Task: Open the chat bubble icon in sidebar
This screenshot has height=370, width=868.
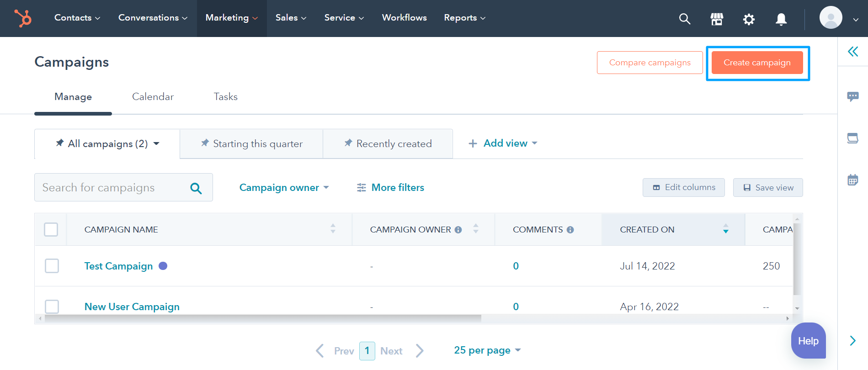Action: coord(853,96)
